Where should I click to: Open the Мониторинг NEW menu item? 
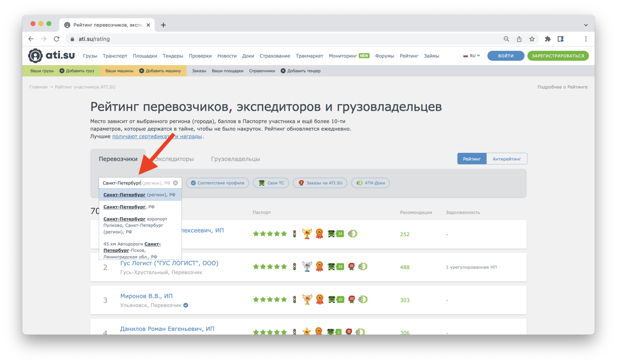[x=349, y=56]
